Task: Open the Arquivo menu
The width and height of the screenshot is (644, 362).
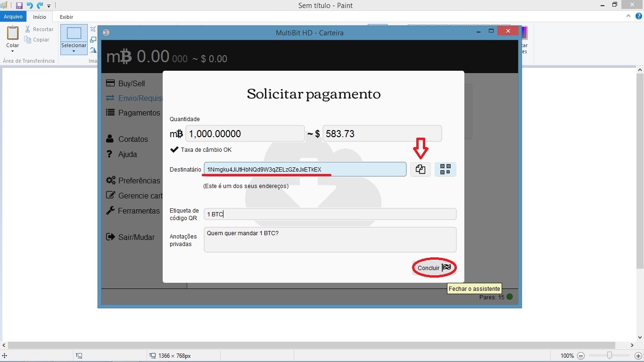Action: [x=13, y=16]
